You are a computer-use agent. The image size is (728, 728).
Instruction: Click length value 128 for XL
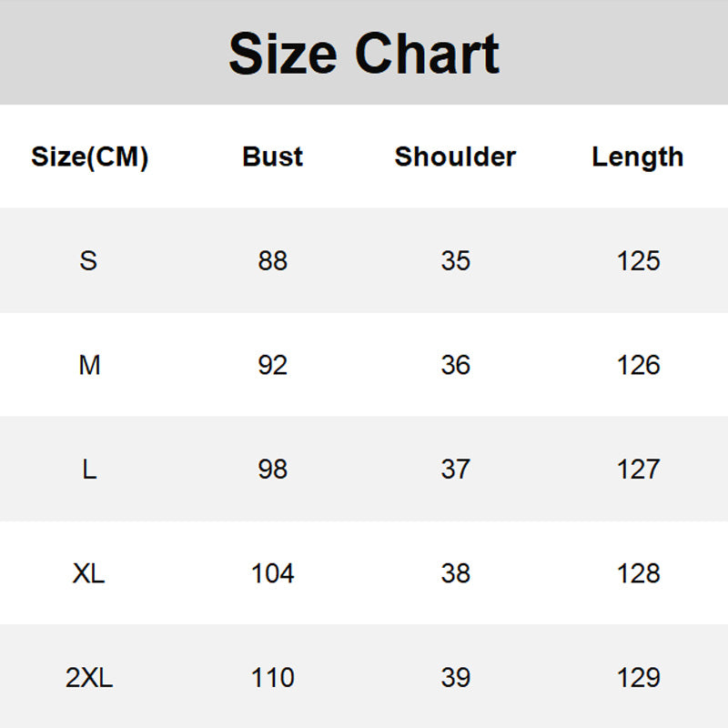638,573
